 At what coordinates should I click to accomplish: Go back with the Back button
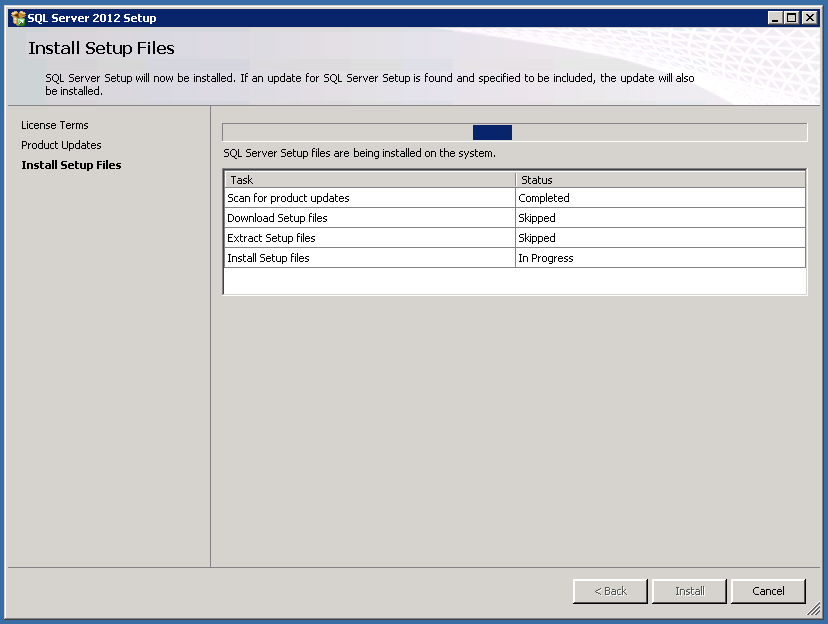pyautogui.click(x=610, y=591)
